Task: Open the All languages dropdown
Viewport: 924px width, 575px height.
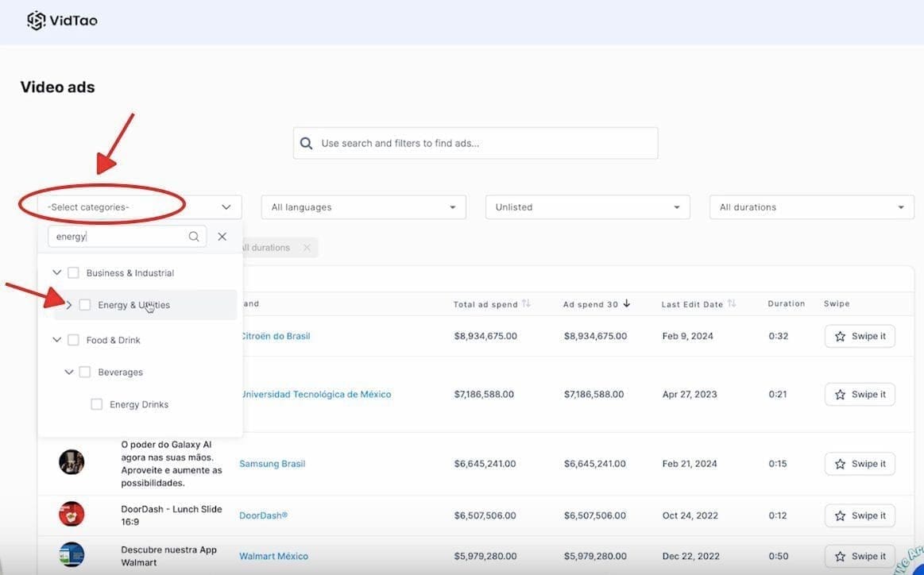Action: point(363,207)
